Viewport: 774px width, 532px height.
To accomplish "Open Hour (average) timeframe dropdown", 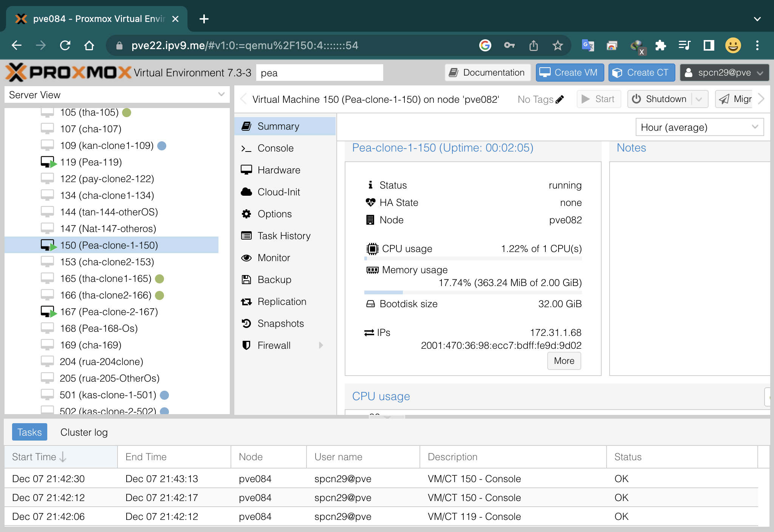I will click(x=700, y=127).
